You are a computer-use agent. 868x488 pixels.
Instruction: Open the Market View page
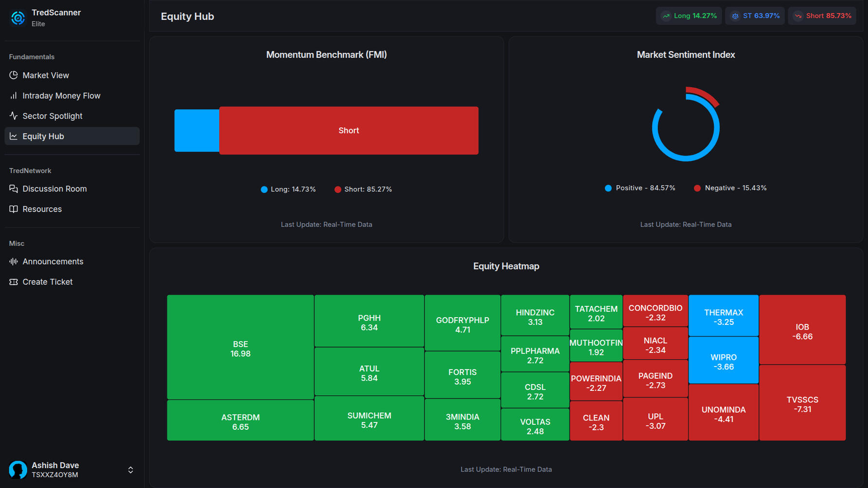(46, 75)
